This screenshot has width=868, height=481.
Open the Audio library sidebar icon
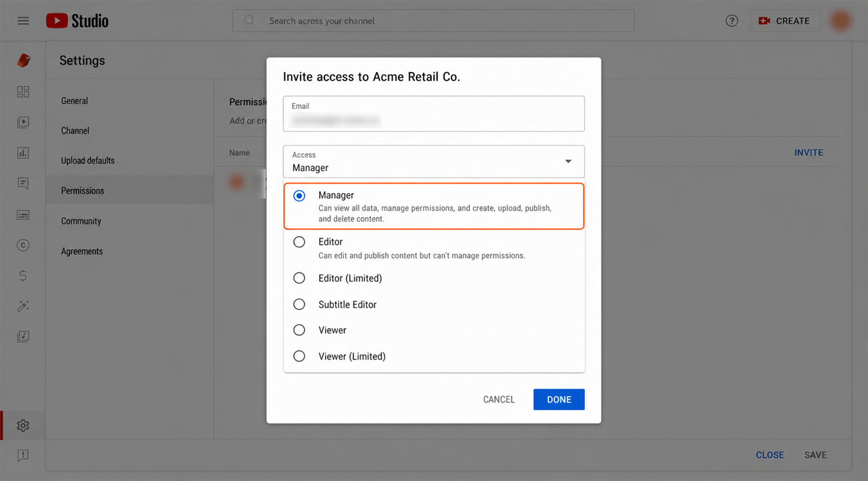[23, 337]
